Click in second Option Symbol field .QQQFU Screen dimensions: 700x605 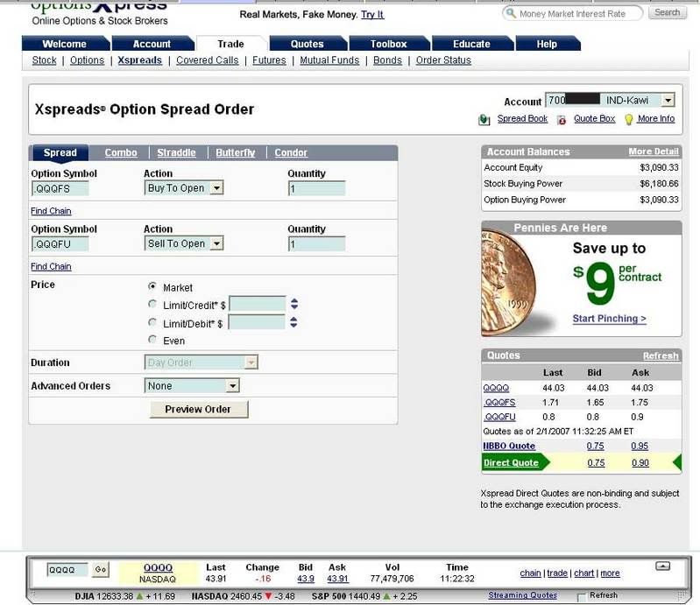pyautogui.click(x=60, y=244)
